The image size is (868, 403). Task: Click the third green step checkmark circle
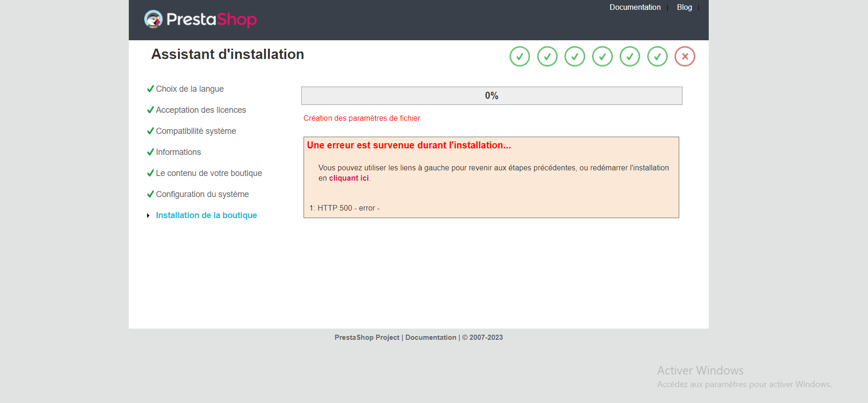pos(575,57)
